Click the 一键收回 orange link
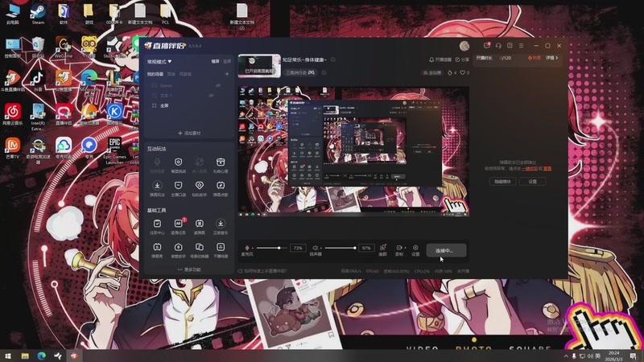The width and height of the screenshot is (644, 362). pyautogui.click(x=530, y=168)
